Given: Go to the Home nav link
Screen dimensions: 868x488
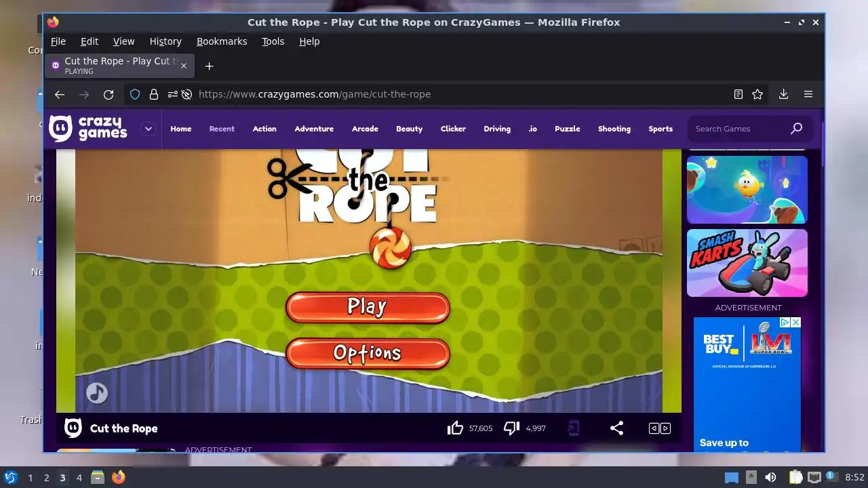Looking at the screenshot, I should tap(181, 129).
